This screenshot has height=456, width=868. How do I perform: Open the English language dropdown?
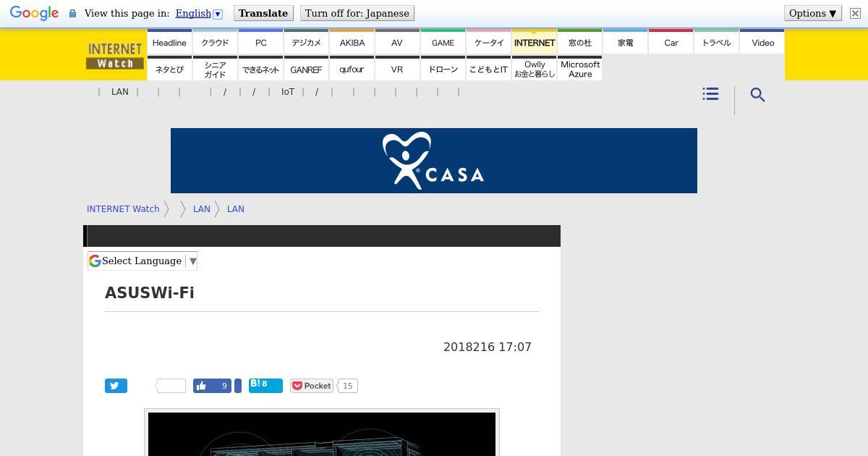(199, 14)
